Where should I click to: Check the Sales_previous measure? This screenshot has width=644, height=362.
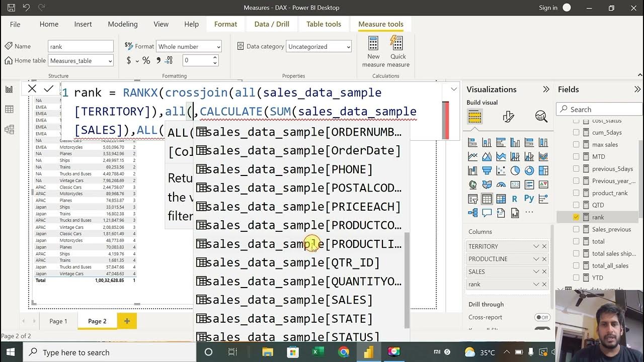(x=576, y=229)
